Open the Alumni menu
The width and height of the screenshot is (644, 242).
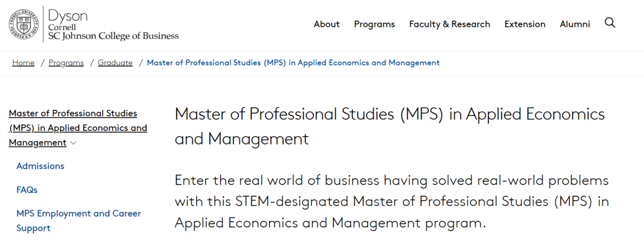pyautogui.click(x=575, y=24)
